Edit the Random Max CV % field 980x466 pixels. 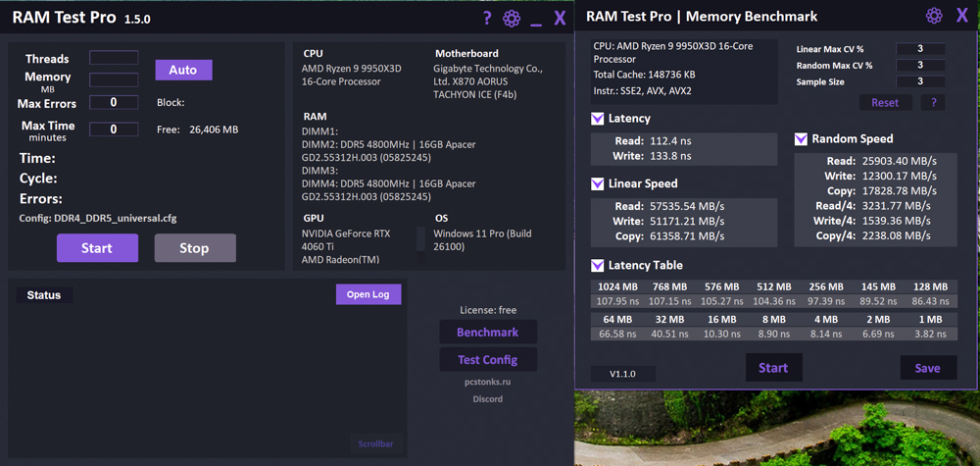pyautogui.click(x=920, y=65)
